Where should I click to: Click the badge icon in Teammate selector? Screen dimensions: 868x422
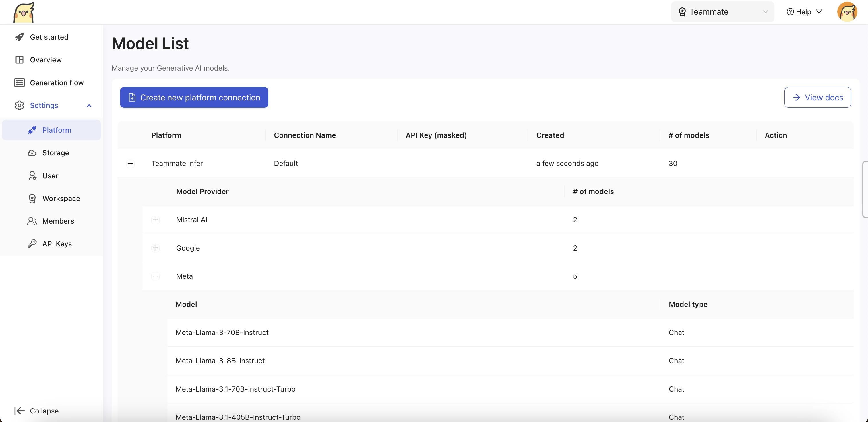(682, 12)
